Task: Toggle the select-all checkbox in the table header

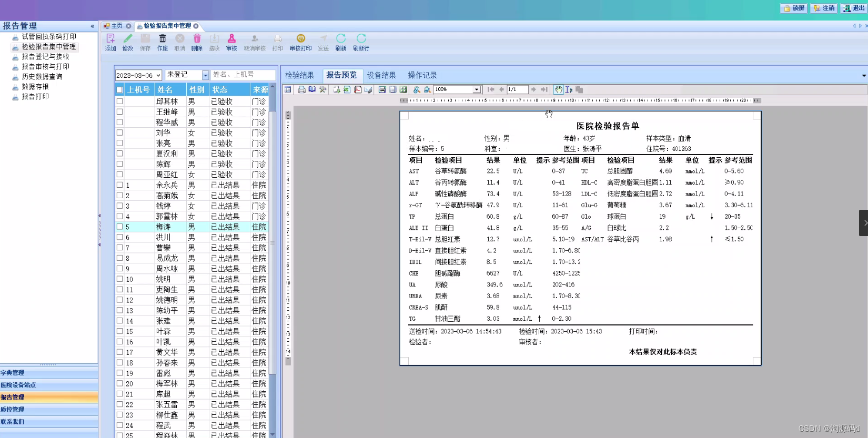Action: [119, 90]
